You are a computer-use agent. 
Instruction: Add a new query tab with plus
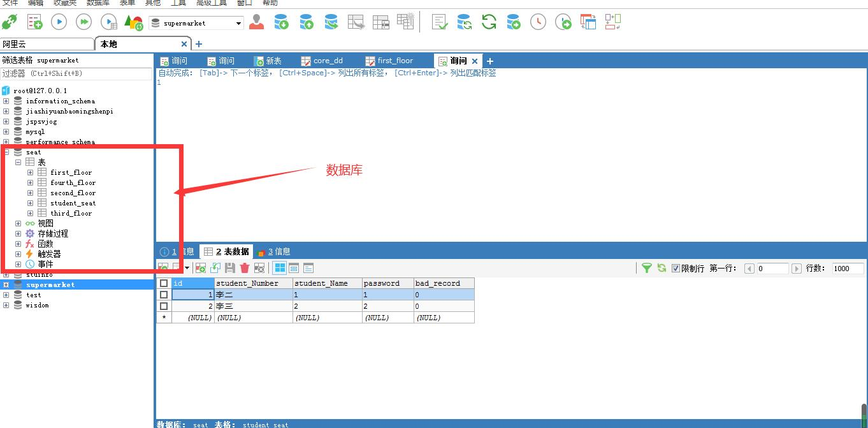coord(490,61)
